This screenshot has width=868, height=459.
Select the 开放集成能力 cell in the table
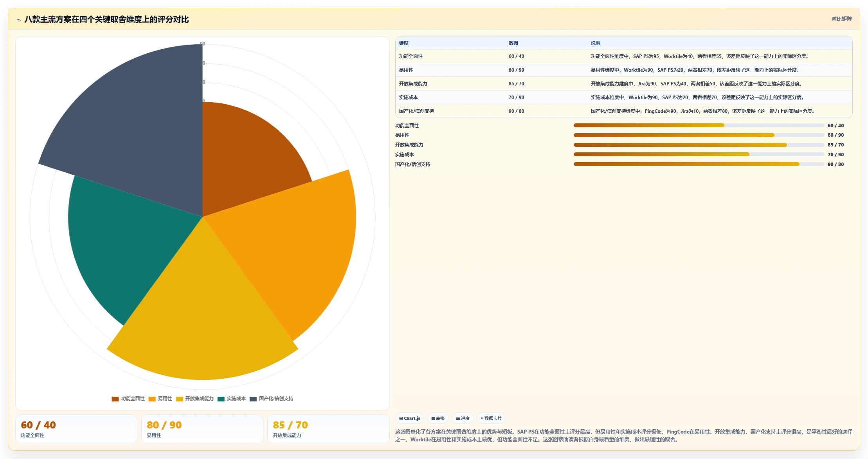(x=413, y=84)
